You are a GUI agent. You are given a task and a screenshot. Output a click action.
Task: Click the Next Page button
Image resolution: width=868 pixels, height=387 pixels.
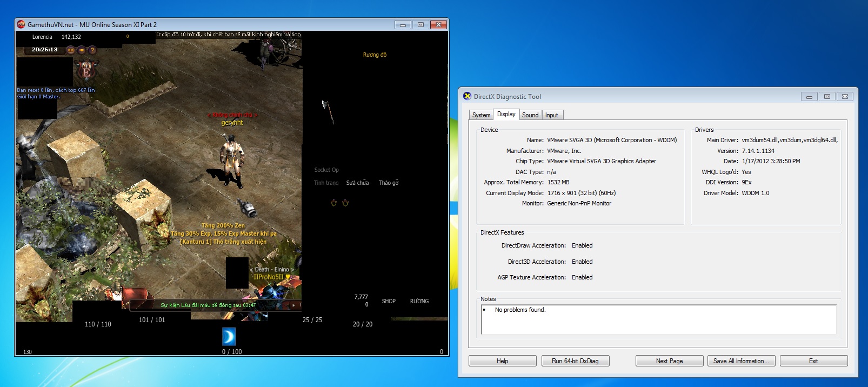coord(669,361)
